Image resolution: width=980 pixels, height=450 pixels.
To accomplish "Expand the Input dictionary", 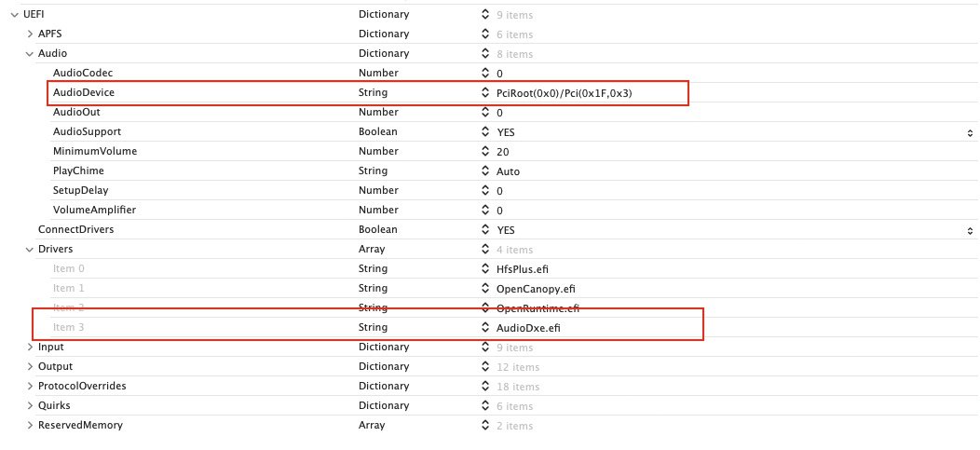I will tap(29, 348).
